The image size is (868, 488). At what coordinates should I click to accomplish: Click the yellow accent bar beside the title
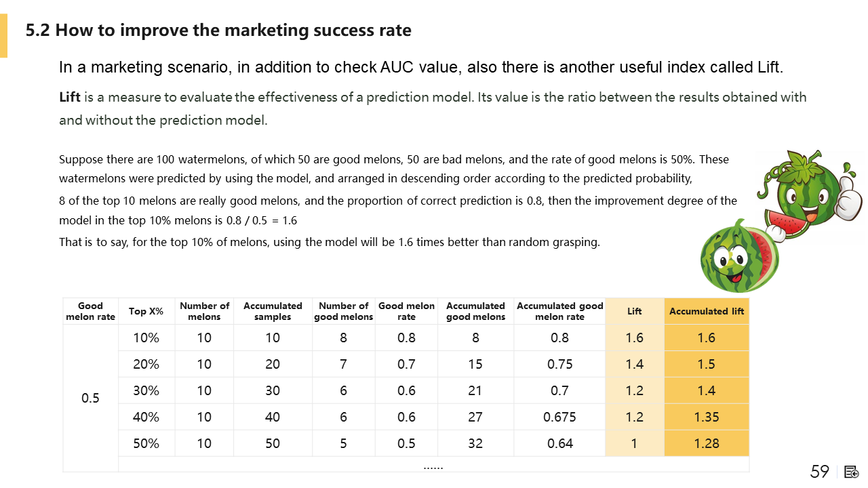(3, 36)
